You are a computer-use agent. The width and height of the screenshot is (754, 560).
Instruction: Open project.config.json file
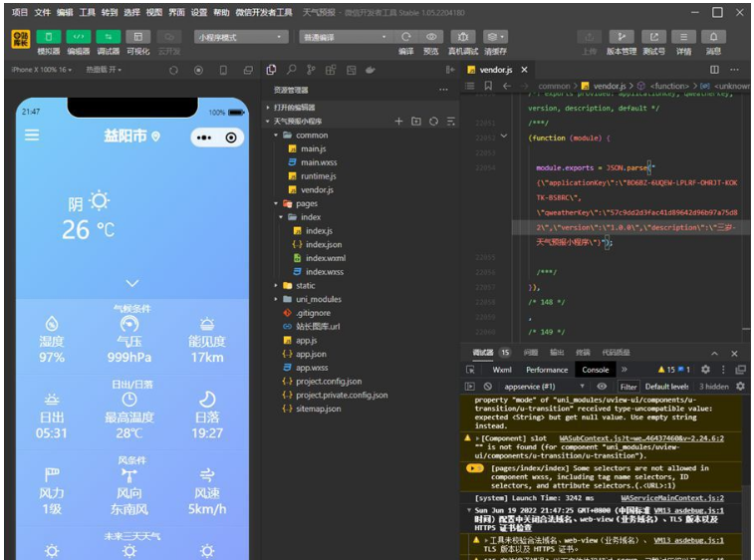click(x=329, y=381)
